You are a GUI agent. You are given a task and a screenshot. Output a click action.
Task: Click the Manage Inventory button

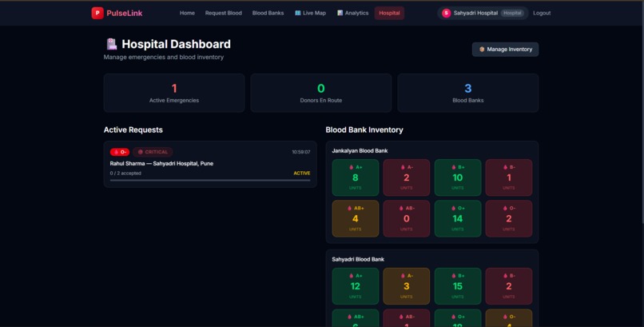(505, 50)
